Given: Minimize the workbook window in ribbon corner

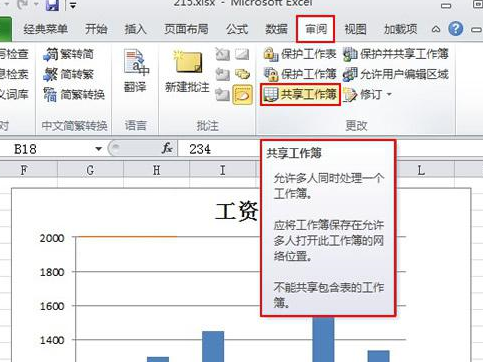Looking at the screenshot, I should (x=477, y=30).
